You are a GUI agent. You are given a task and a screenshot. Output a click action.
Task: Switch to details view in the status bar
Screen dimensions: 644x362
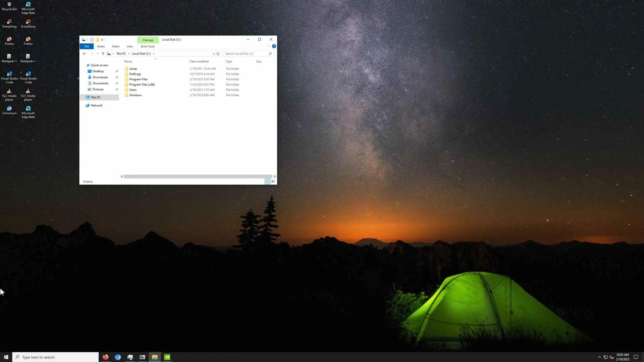267,182
